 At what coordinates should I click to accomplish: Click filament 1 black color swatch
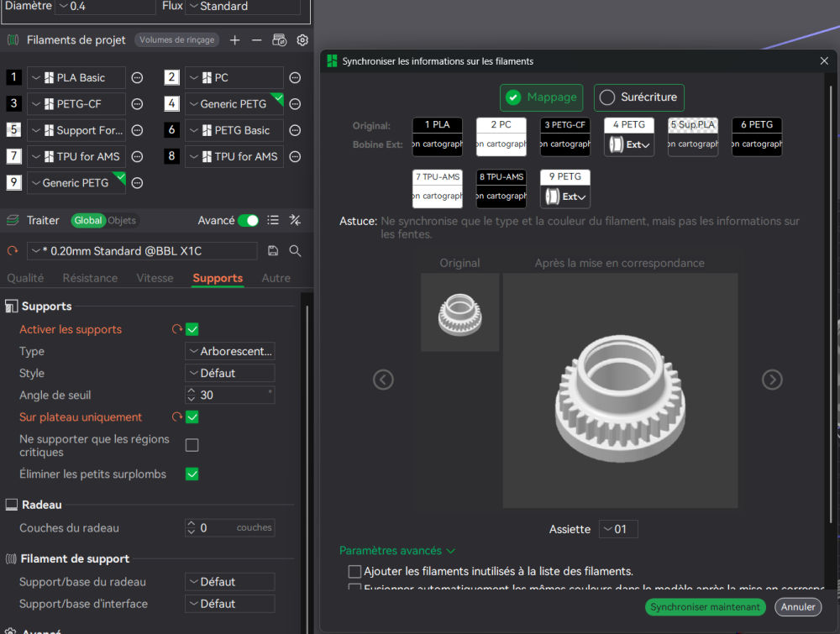[14, 77]
